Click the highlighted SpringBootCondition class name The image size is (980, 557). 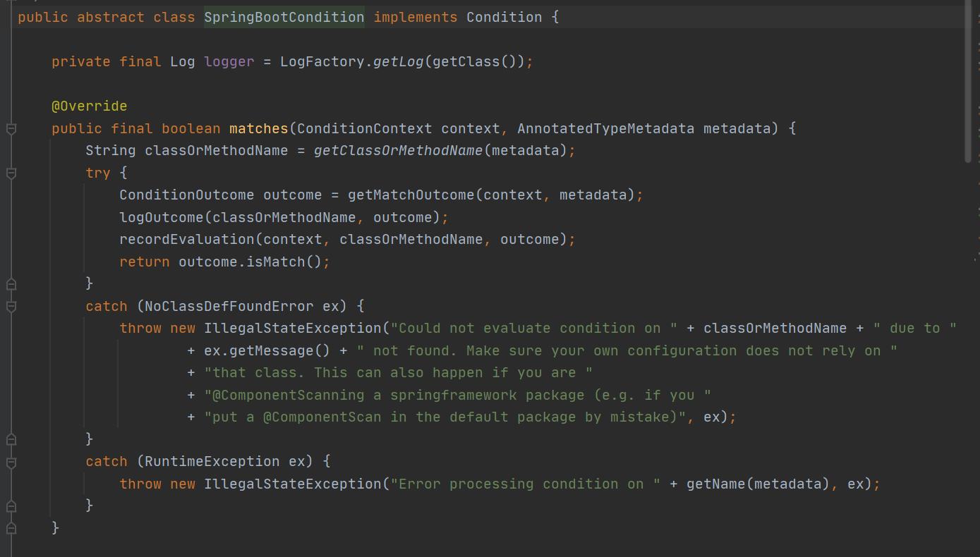284,17
